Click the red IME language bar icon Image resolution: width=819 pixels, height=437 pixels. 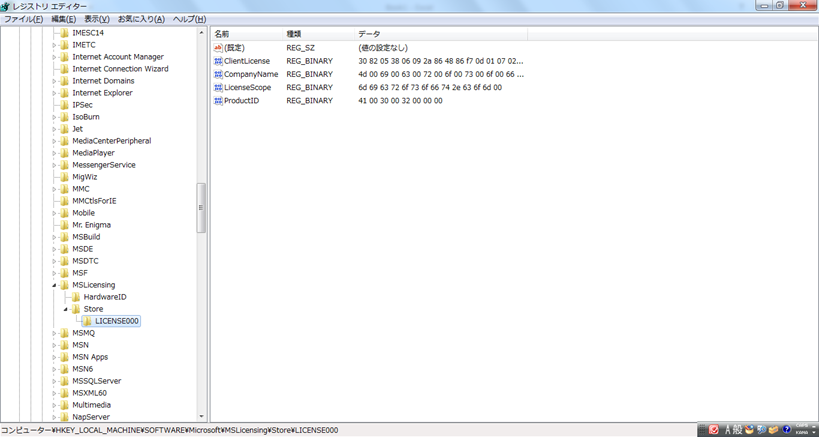(714, 429)
